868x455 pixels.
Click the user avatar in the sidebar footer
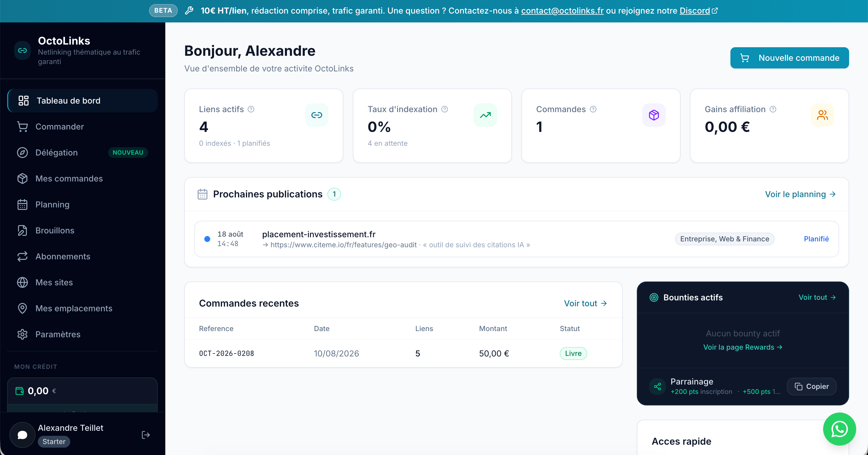click(x=22, y=435)
